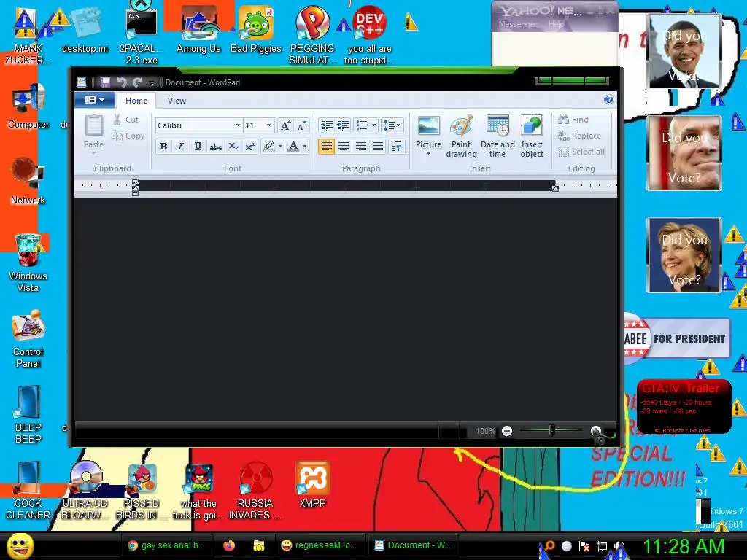
Task: Click the zoom slider handle
Action: pos(551,430)
